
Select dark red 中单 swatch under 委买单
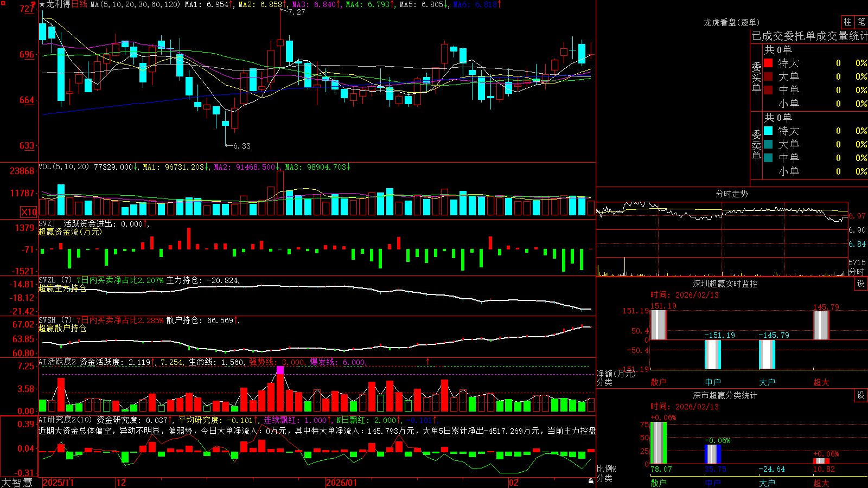[768, 89]
